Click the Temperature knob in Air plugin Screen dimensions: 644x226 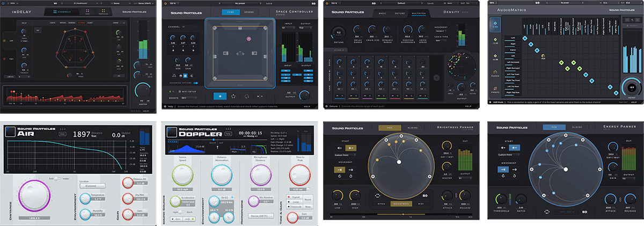point(85,198)
